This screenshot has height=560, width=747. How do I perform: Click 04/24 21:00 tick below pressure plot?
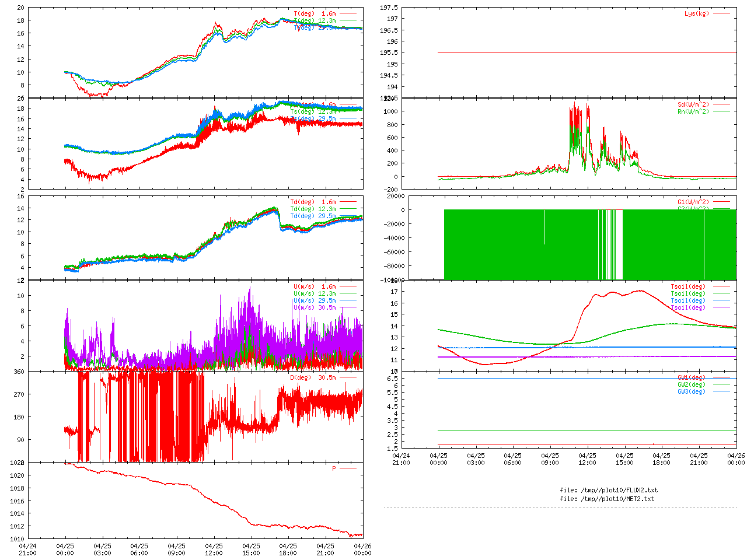27,549
